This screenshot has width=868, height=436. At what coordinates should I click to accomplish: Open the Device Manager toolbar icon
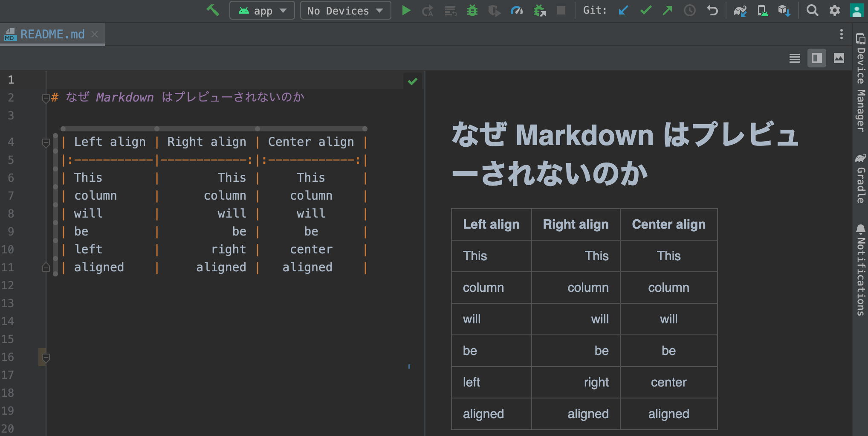pos(762,10)
